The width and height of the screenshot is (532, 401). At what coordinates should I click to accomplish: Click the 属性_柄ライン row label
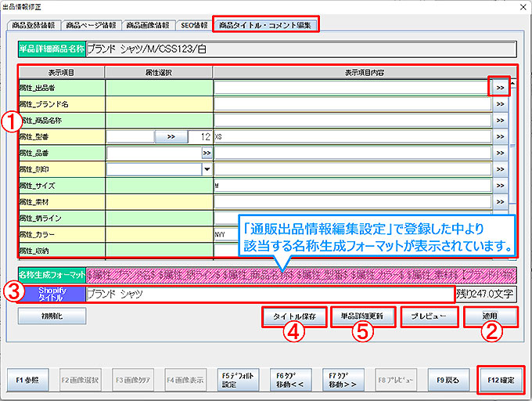(x=62, y=219)
